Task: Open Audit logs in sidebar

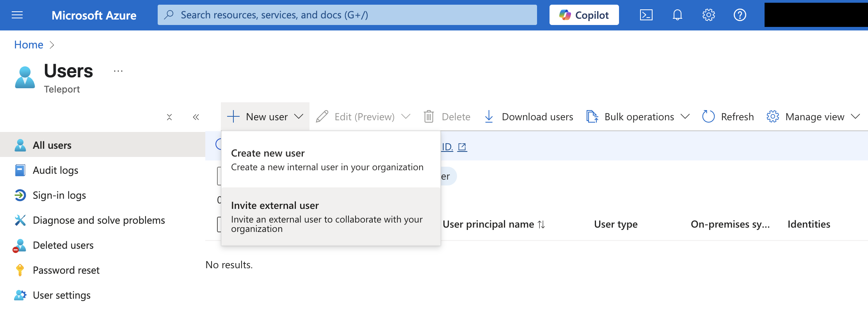Action: [x=55, y=170]
